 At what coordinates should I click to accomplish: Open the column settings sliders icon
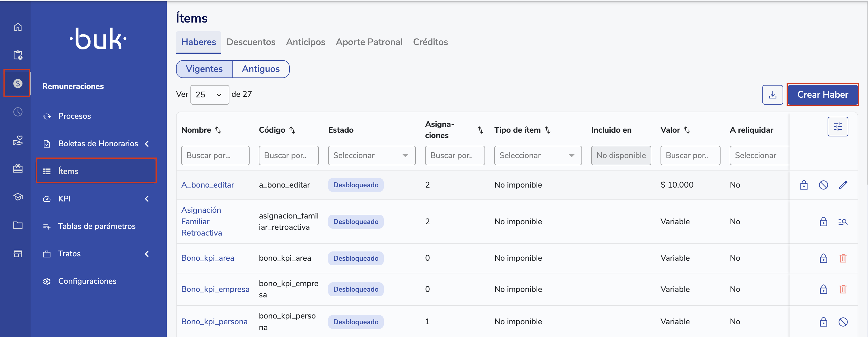click(837, 127)
